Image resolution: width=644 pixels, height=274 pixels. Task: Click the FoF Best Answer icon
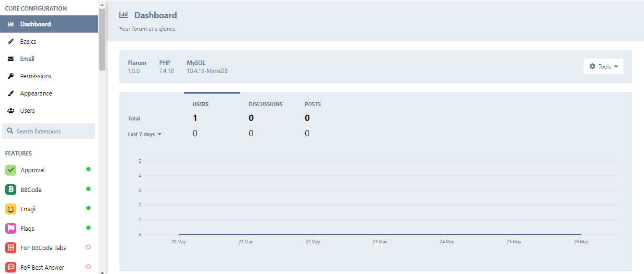coord(11,267)
